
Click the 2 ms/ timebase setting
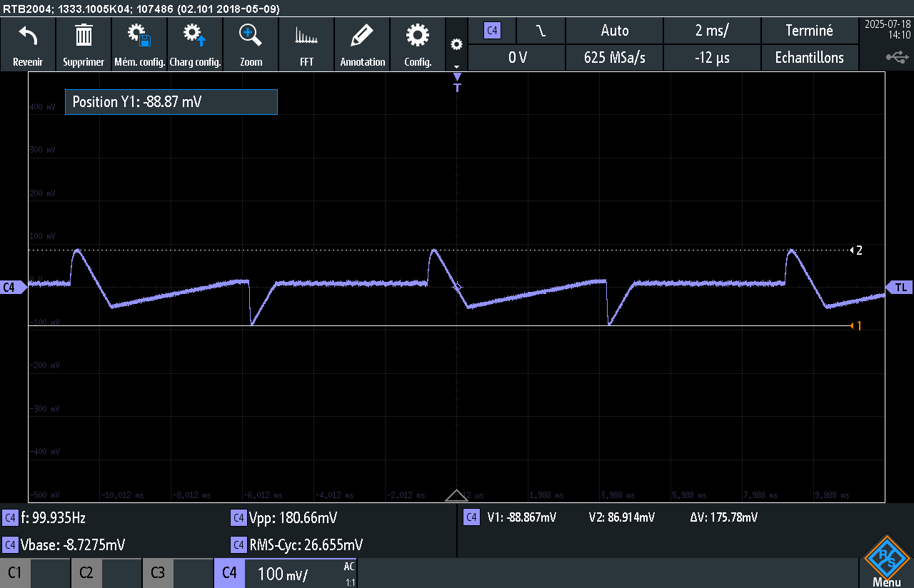711,31
